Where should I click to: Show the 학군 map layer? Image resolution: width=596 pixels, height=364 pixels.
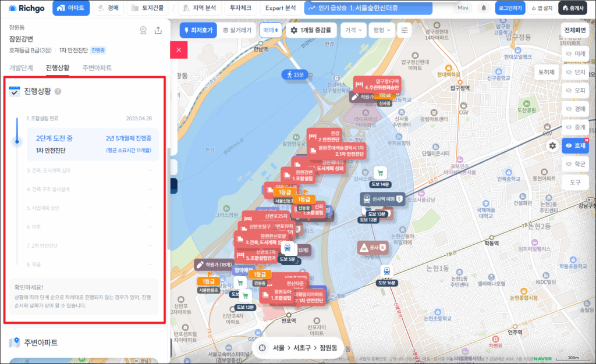pyautogui.click(x=575, y=165)
